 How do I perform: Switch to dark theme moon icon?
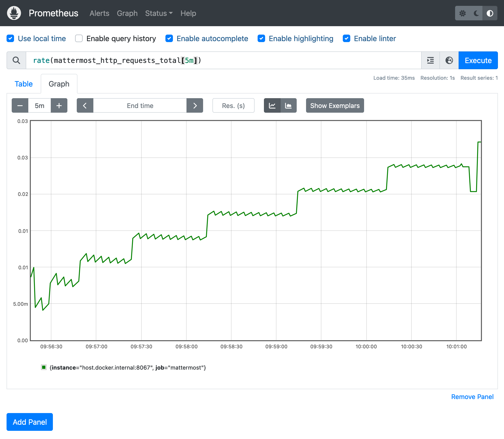pos(476,13)
